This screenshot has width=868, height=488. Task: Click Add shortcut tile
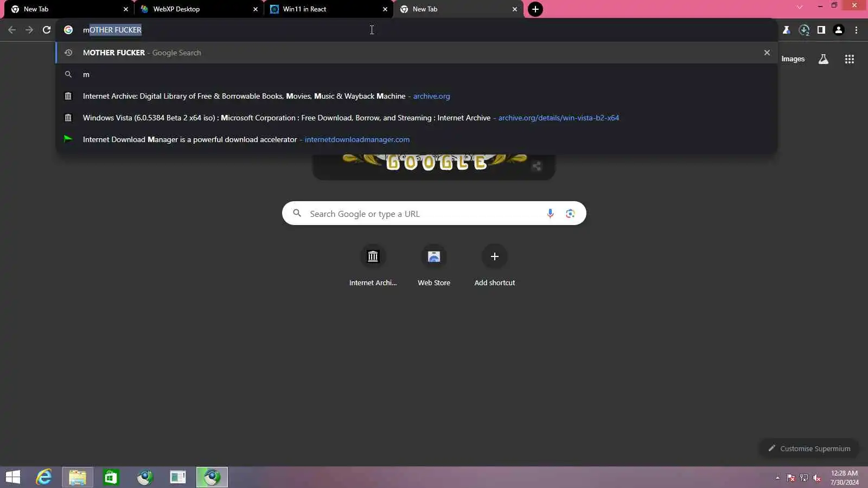coord(495,266)
